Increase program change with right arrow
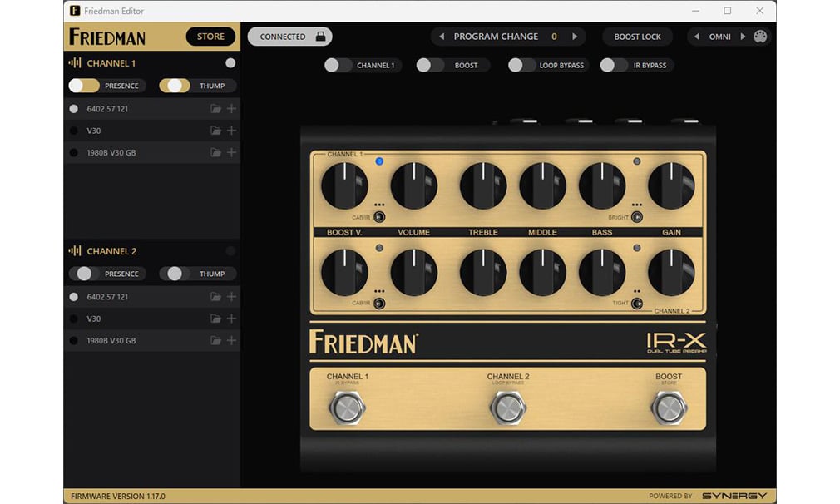The height and width of the screenshot is (504, 840). click(x=575, y=37)
